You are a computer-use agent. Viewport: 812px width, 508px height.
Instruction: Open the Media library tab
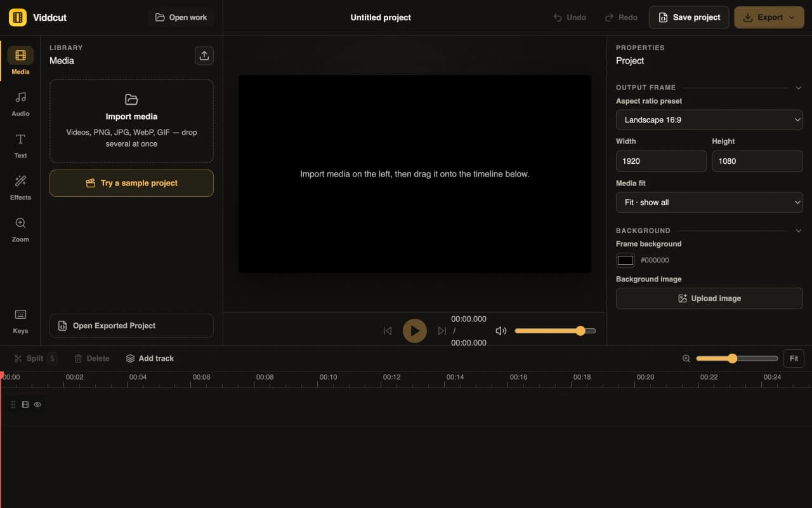pyautogui.click(x=20, y=62)
